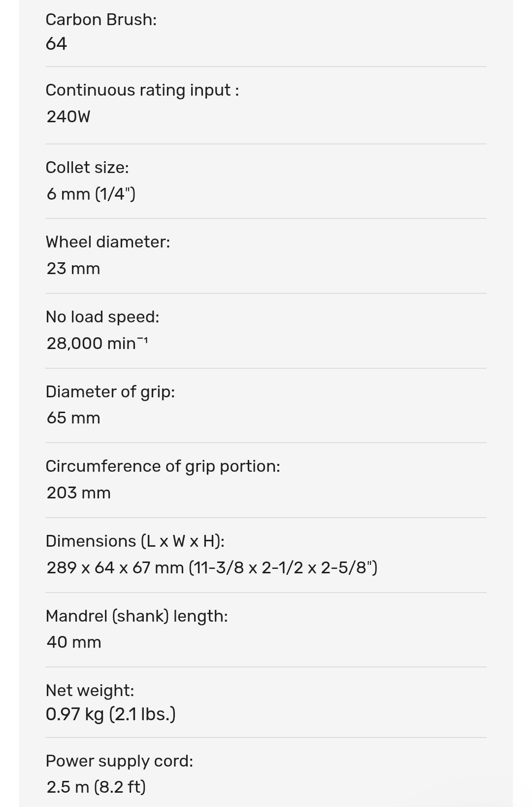
Task: Select the 203 mm circumference value
Action: point(79,493)
